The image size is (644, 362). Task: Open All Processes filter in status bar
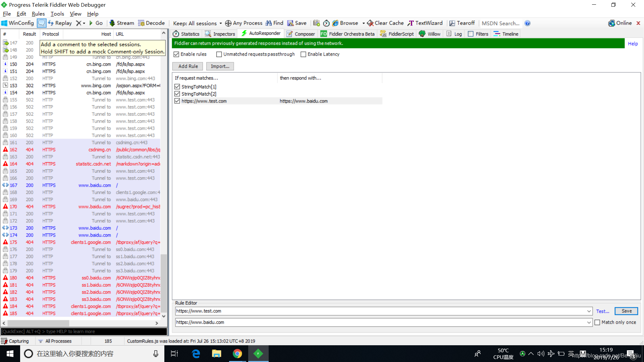pyautogui.click(x=55, y=341)
